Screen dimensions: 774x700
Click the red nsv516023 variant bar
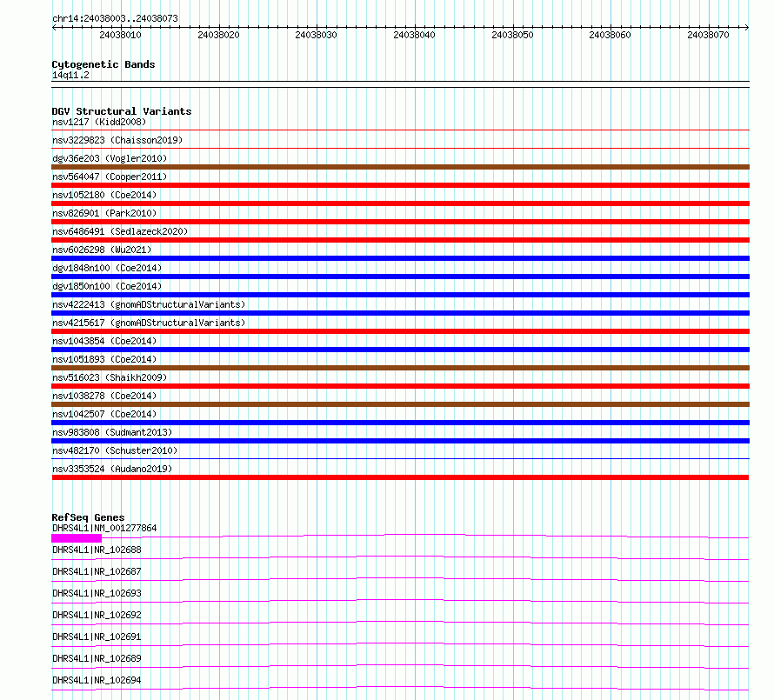[400, 386]
